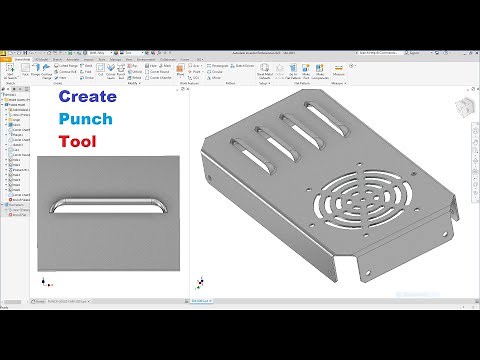Click the Make Components tool

point(320,71)
